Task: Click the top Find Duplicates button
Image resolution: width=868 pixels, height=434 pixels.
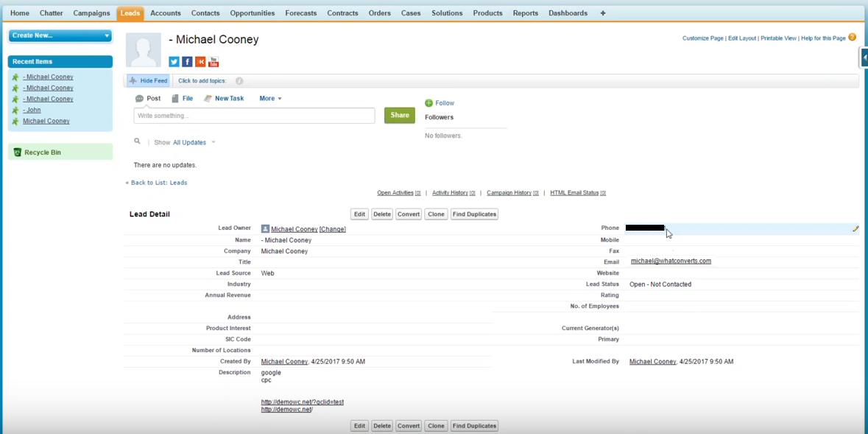Action: [474, 214]
